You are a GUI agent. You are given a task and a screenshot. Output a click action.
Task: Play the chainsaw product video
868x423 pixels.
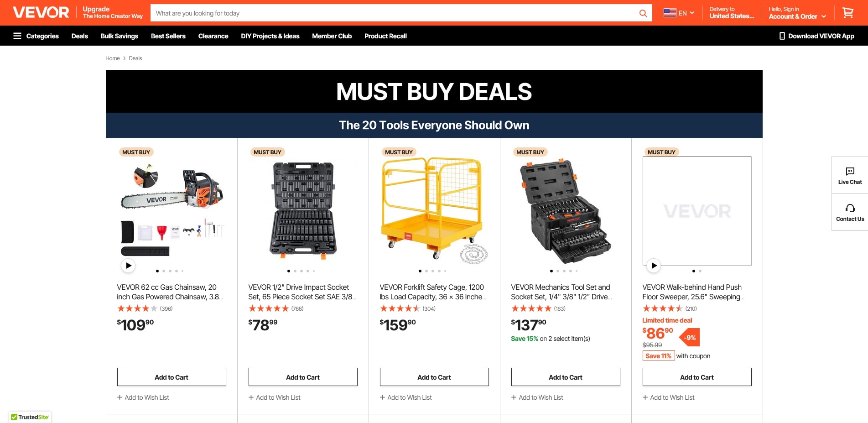pyautogui.click(x=128, y=266)
